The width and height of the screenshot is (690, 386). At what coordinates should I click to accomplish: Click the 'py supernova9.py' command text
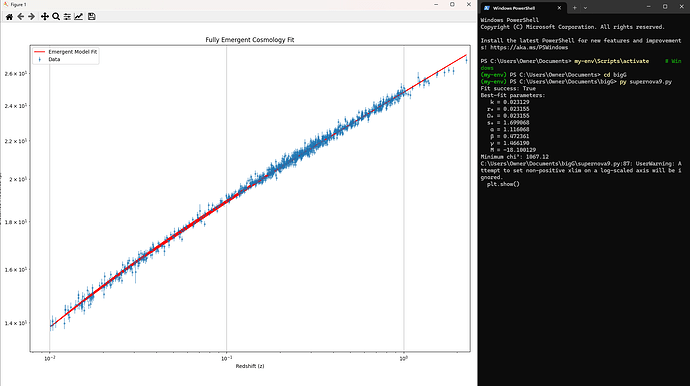[x=646, y=82]
